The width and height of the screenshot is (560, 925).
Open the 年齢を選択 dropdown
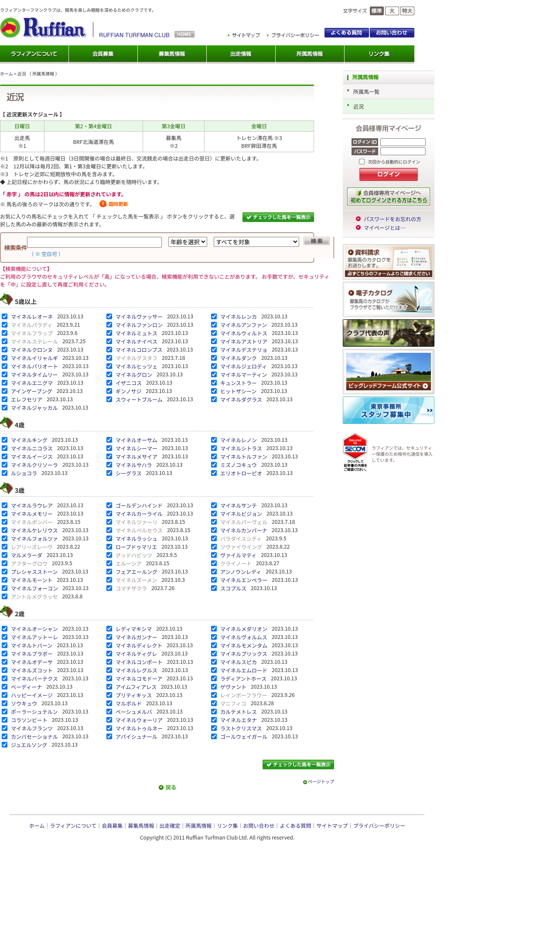pos(188,242)
